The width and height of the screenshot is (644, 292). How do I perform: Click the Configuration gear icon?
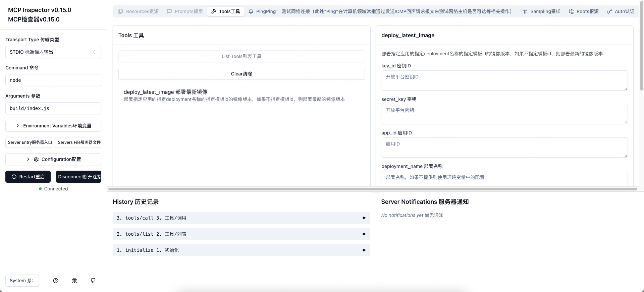pos(36,159)
